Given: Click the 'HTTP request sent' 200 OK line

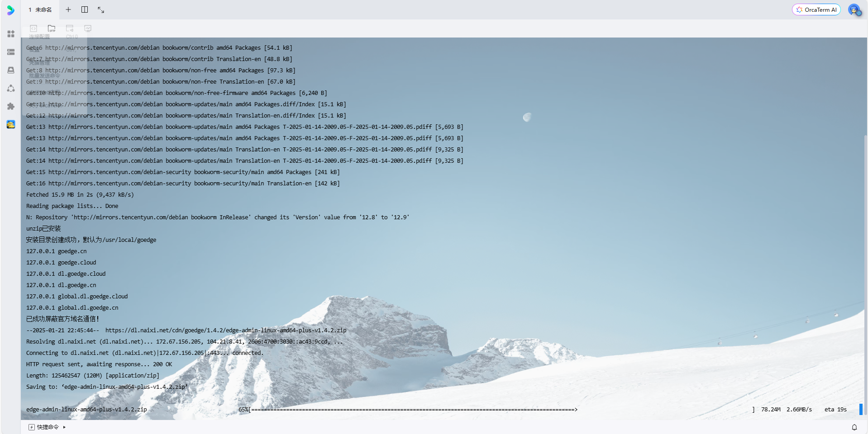Looking at the screenshot, I should (99, 364).
